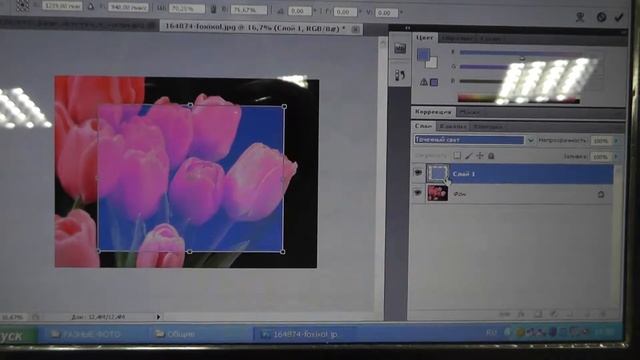
Task: Click the opacity 100% field
Action: click(x=600, y=140)
